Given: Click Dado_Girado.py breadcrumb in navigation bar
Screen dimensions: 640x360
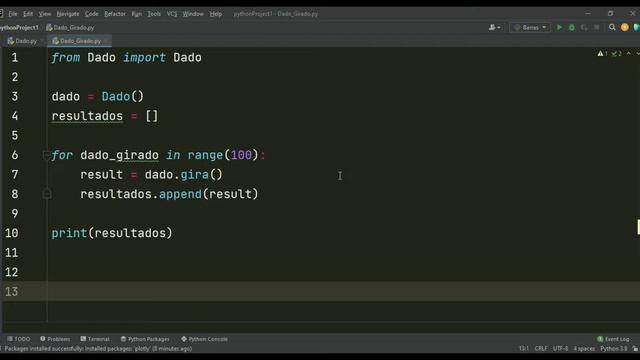Looking at the screenshot, I should (70, 27).
